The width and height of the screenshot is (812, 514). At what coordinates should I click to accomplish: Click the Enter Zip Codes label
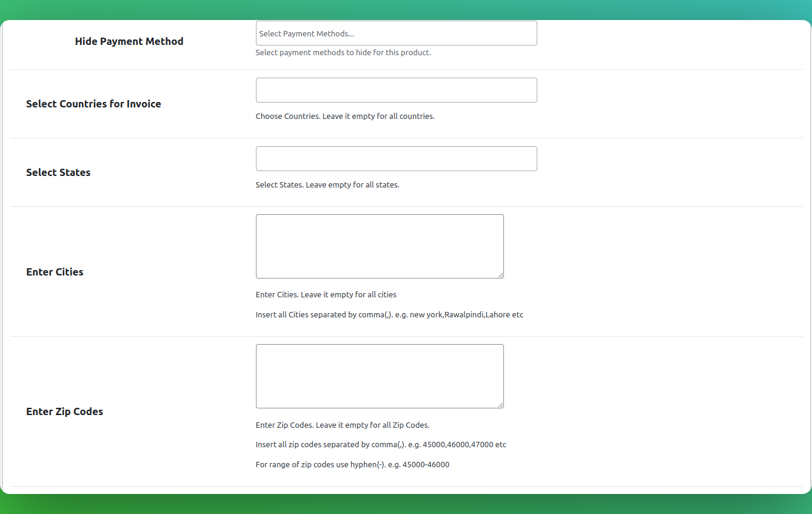(64, 411)
